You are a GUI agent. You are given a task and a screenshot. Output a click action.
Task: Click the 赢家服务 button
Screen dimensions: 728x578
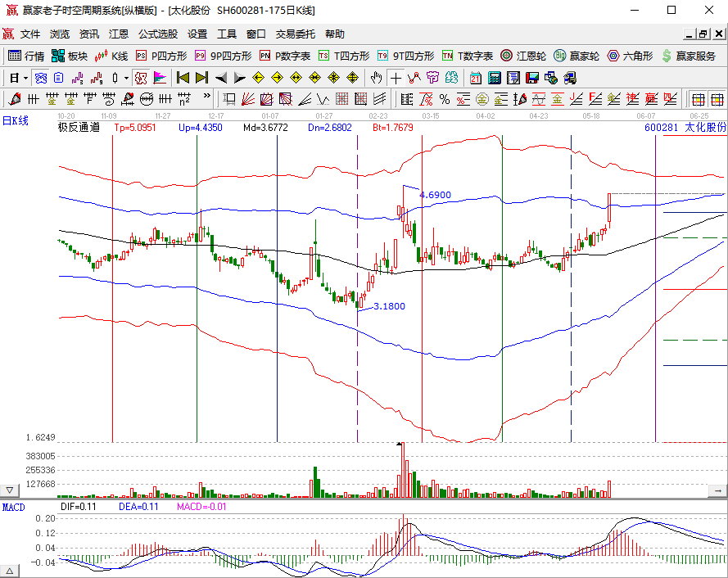click(689, 56)
